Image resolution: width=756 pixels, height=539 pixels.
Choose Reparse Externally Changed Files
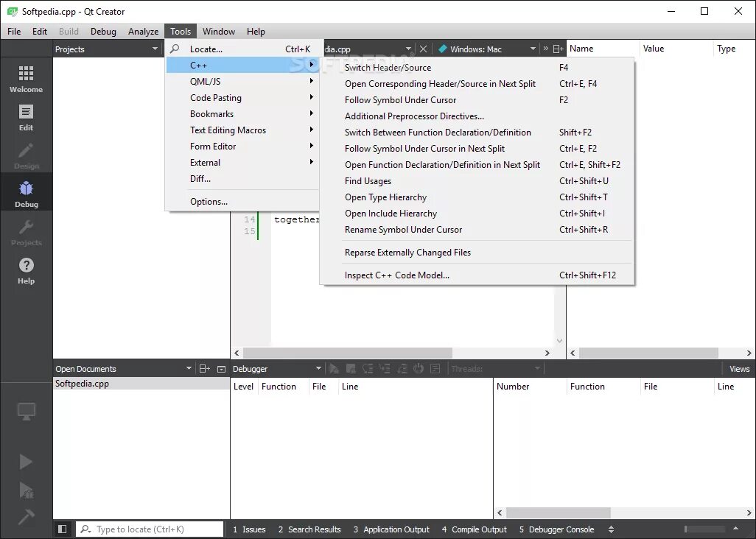477,253
